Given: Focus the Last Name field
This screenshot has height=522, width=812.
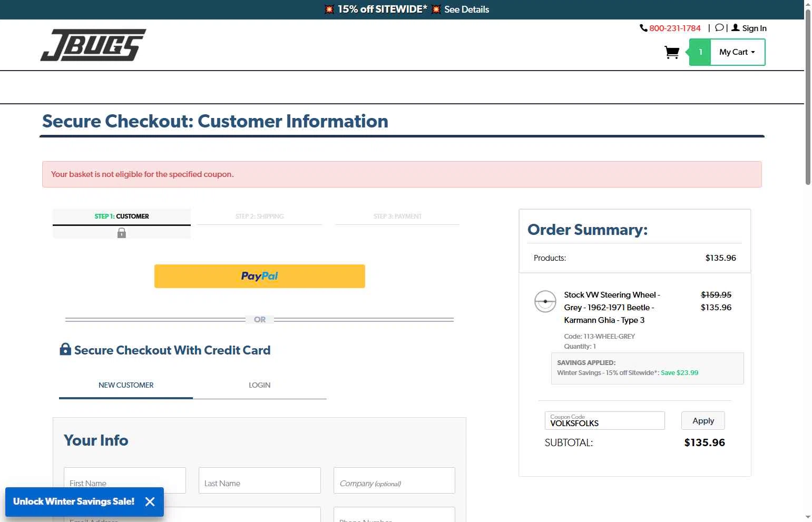Looking at the screenshot, I should [260, 480].
